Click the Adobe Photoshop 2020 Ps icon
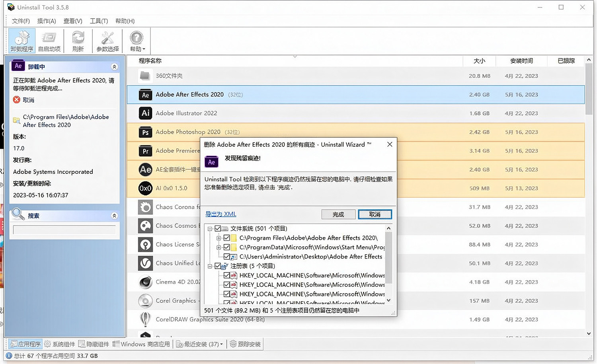 click(146, 132)
